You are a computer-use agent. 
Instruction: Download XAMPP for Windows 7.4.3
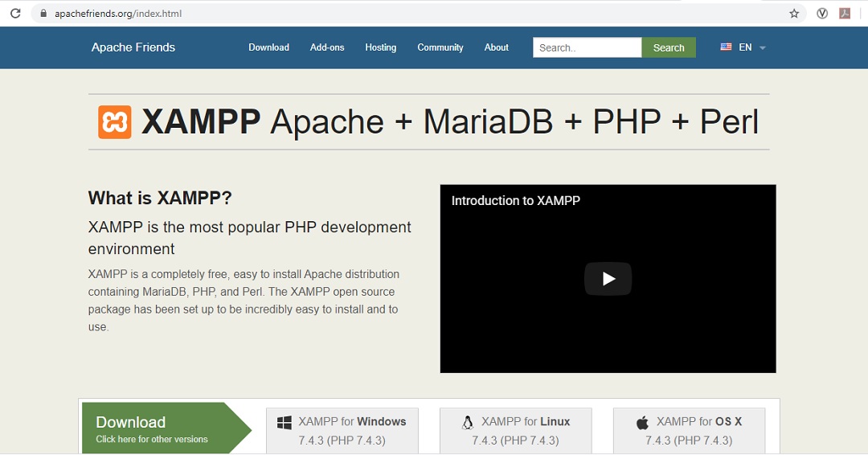(x=342, y=431)
